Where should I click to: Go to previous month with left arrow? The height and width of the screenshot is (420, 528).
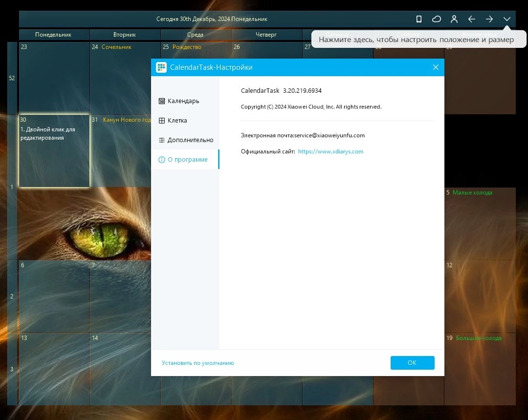click(471, 19)
